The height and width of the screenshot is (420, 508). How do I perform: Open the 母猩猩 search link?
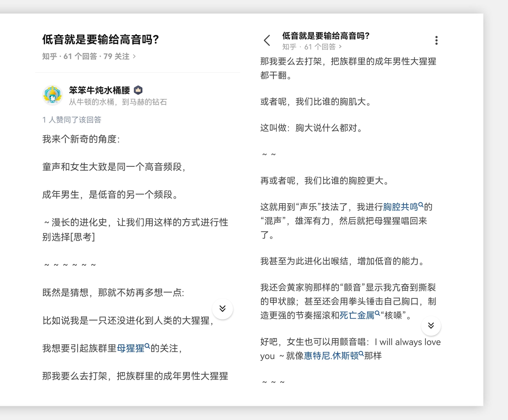point(131,348)
